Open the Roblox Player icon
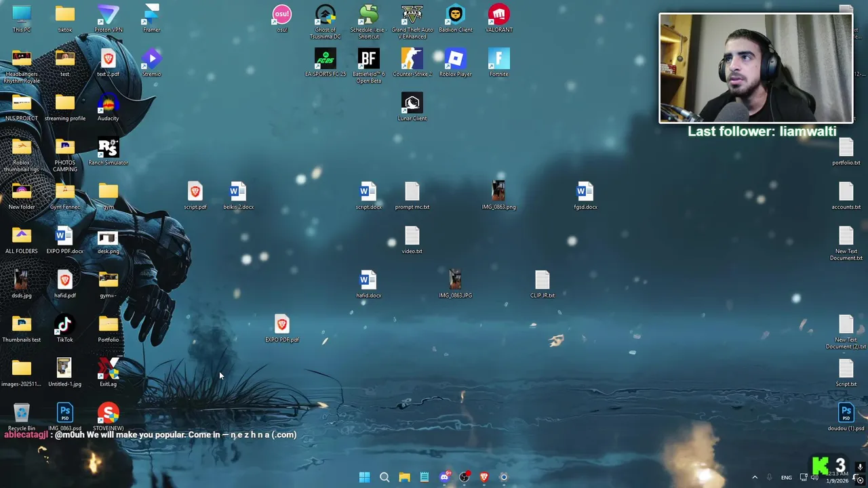 pos(456,62)
